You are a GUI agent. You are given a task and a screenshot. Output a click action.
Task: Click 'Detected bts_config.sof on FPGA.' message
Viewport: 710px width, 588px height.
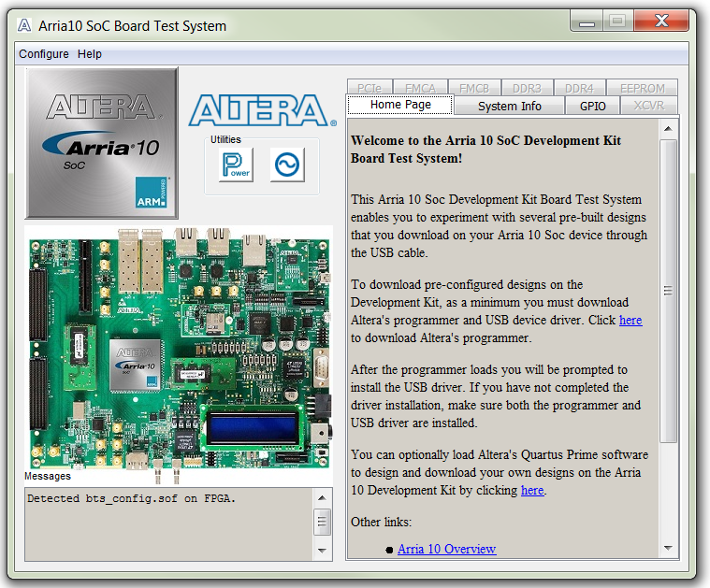point(131,499)
